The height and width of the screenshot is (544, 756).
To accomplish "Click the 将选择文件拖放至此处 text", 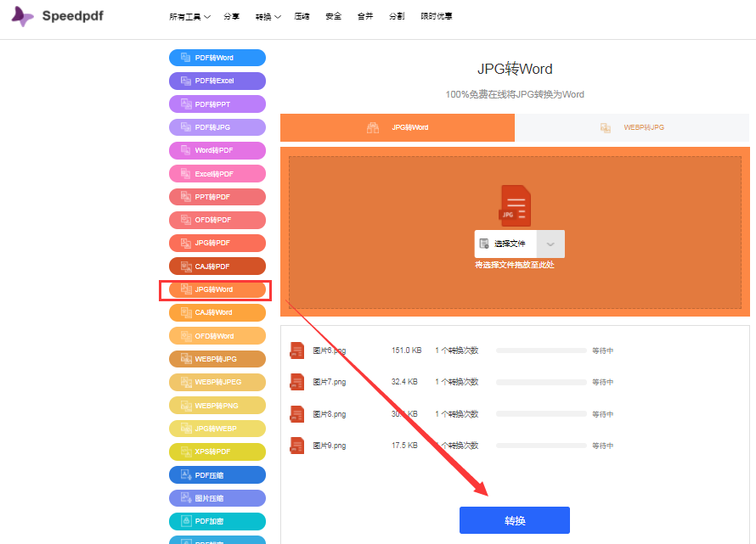I will point(515,265).
